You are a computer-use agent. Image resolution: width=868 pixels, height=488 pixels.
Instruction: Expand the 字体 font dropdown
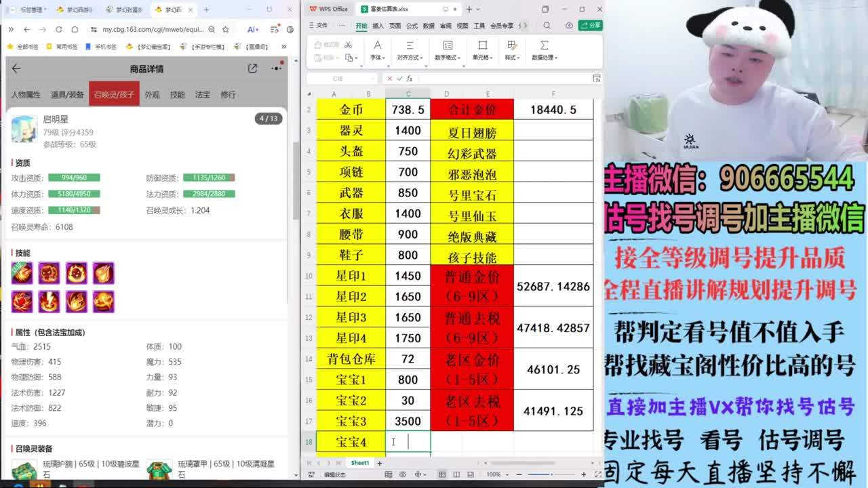(x=378, y=58)
